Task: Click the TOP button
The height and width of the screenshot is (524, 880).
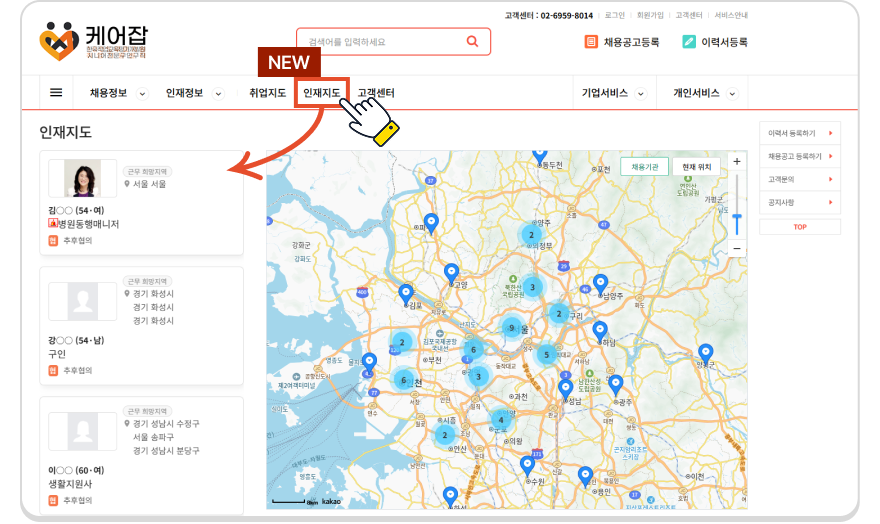Action: [800, 227]
